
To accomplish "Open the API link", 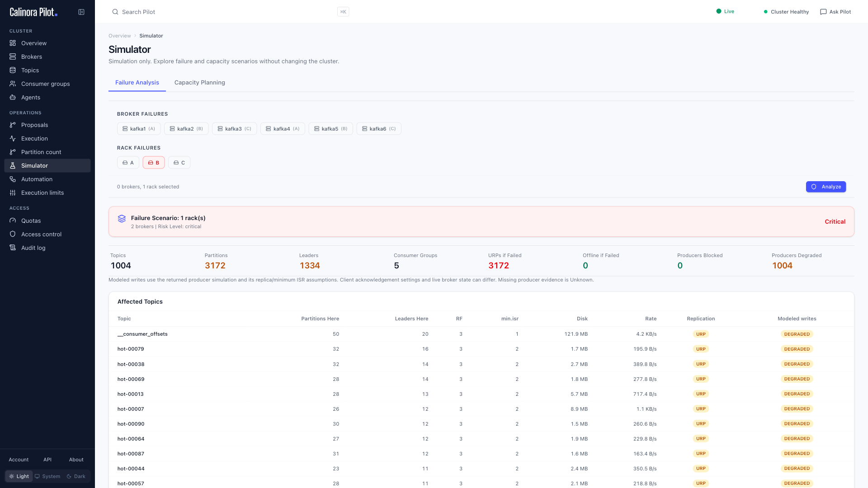I will pos(47,460).
